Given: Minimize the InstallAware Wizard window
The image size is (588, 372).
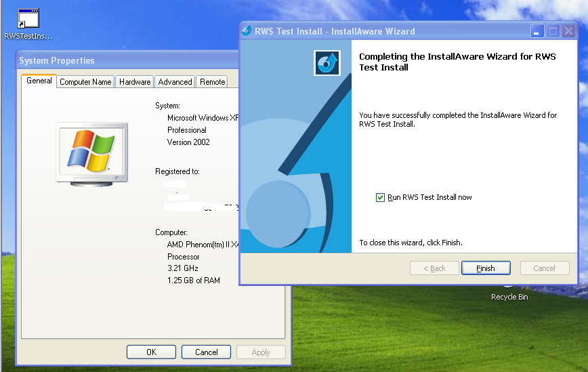Looking at the screenshot, I should click(537, 31).
